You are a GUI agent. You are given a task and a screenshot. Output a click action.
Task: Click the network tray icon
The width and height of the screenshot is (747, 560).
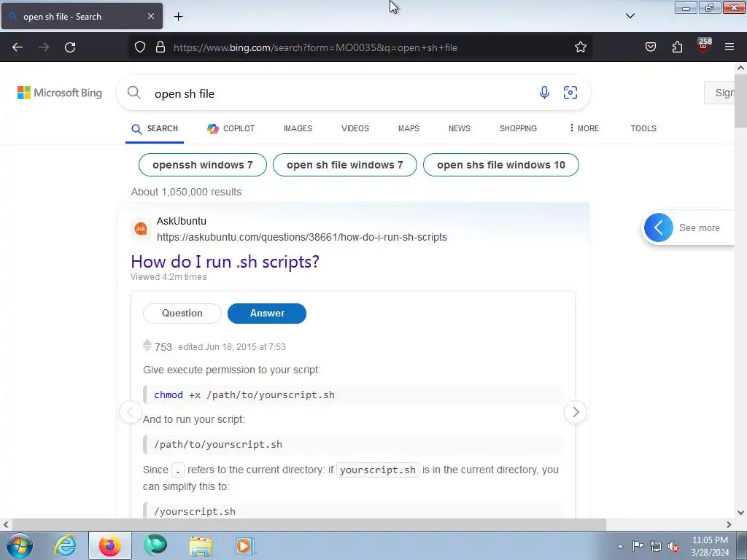pyautogui.click(x=656, y=547)
